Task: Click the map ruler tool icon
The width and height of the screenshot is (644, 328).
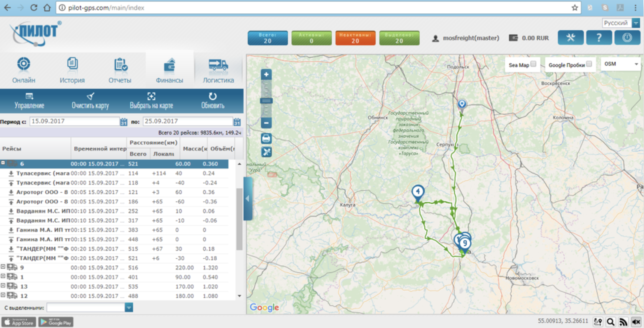Action: pos(266,152)
